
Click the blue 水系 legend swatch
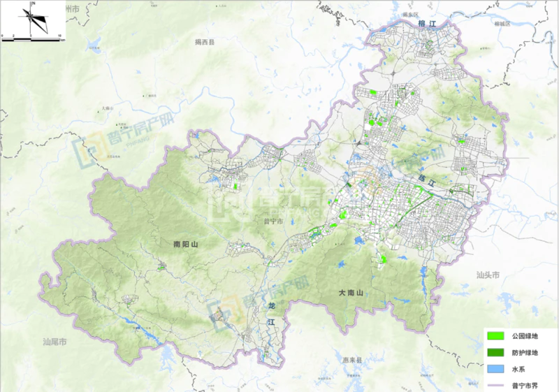[x=496, y=368]
